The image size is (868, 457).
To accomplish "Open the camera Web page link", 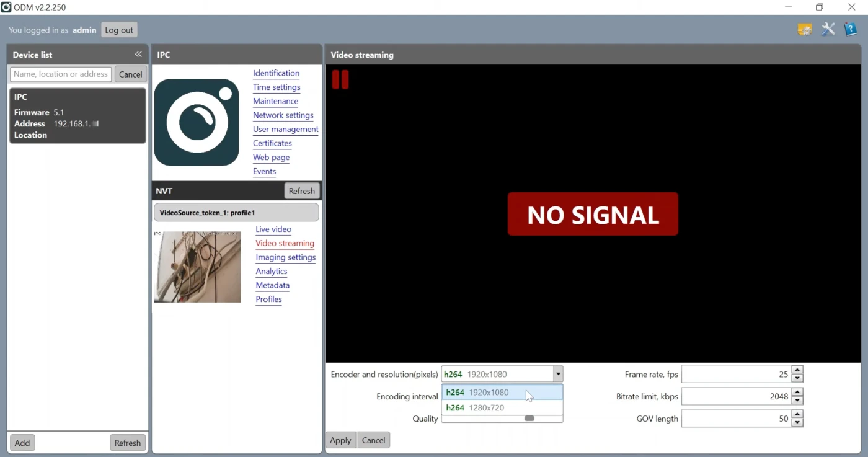I will (x=271, y=157).
